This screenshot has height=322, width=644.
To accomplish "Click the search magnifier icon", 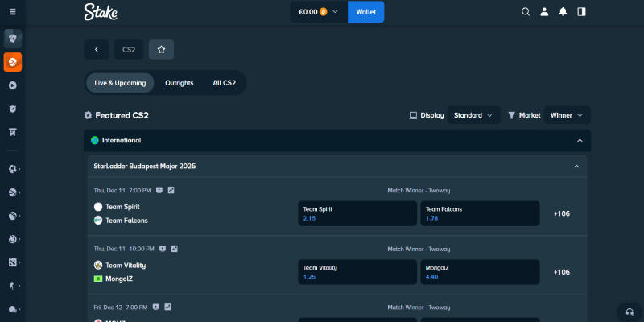I will 526,12.
